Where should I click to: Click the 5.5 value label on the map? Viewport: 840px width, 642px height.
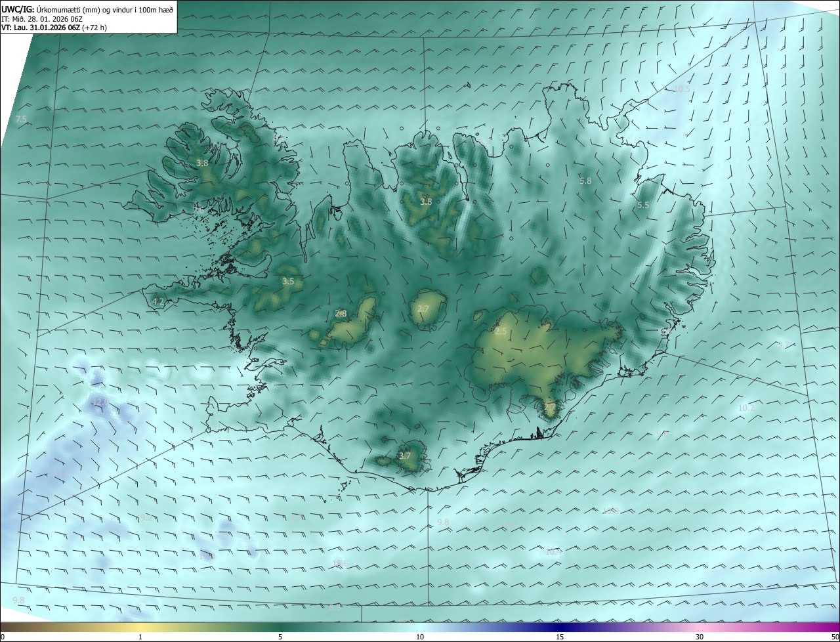643,205
